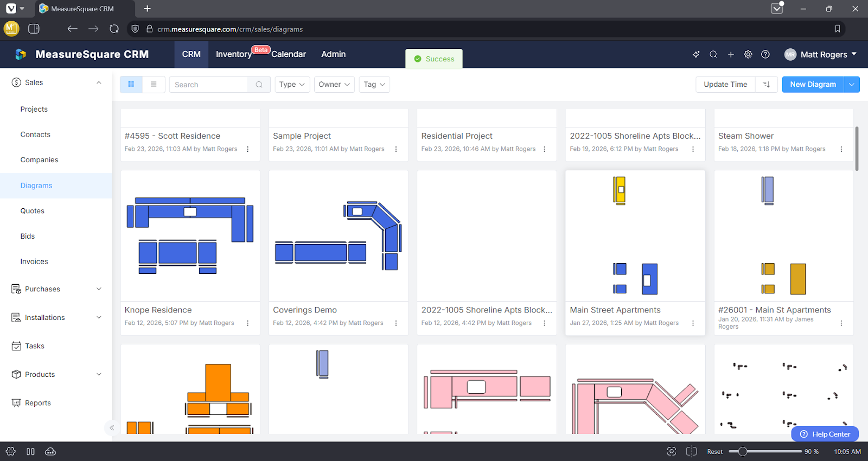868x461 pixels.
Task: Open Quotes in the Sales sidebar
Action: point(33,211)
